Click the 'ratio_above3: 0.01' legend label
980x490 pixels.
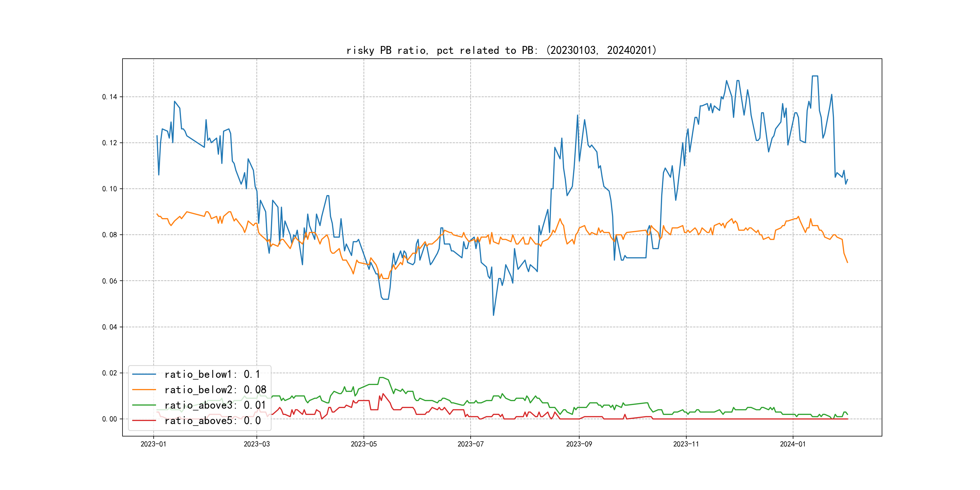click(215, 405)
